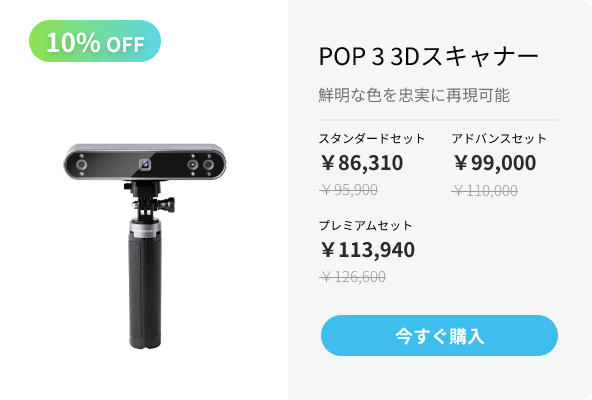Click the POP 3 3Dスキャナー title
This screenshot has height=400, width=592.
coord(429,57)
